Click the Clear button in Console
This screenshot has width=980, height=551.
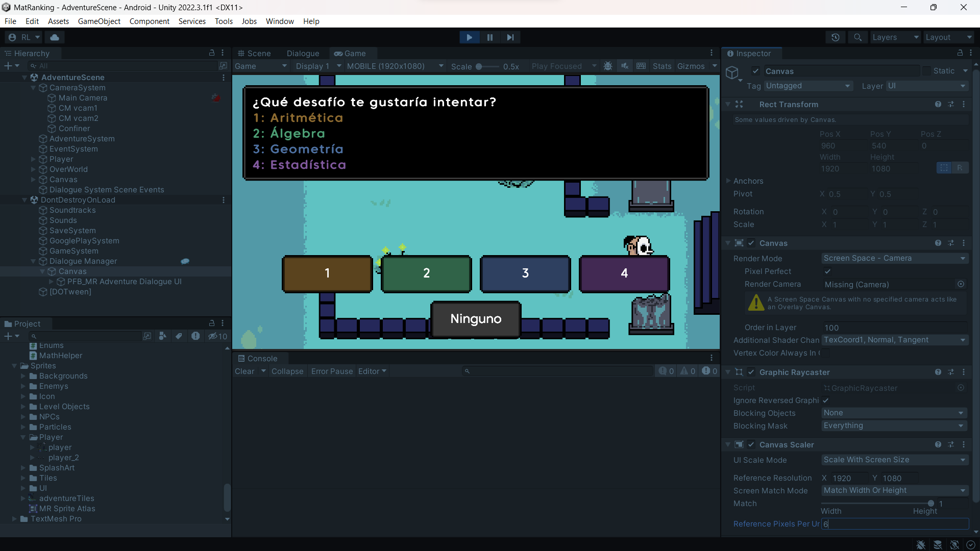click(244, 371)
